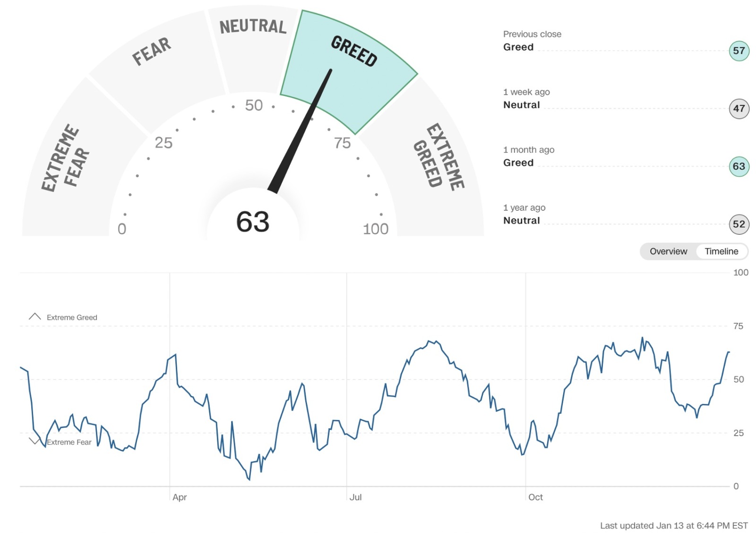Click the gauge's current value 63
Screen dimensions: 756x533
pos(253,222)
